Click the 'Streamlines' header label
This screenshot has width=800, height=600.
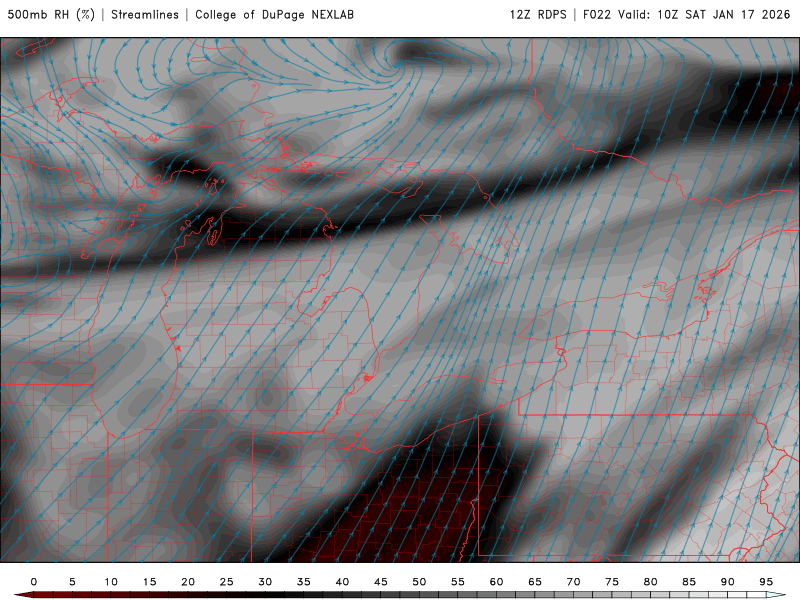[x=145, y=14]
